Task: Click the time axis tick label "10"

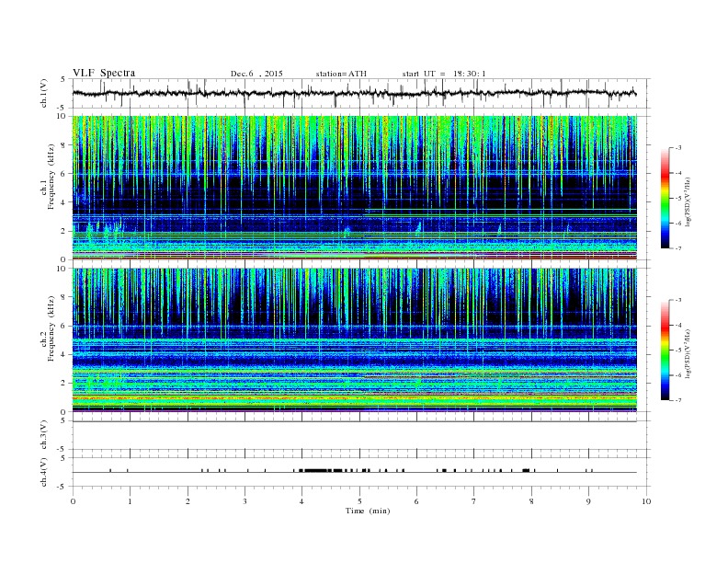Action: (646, 501)
